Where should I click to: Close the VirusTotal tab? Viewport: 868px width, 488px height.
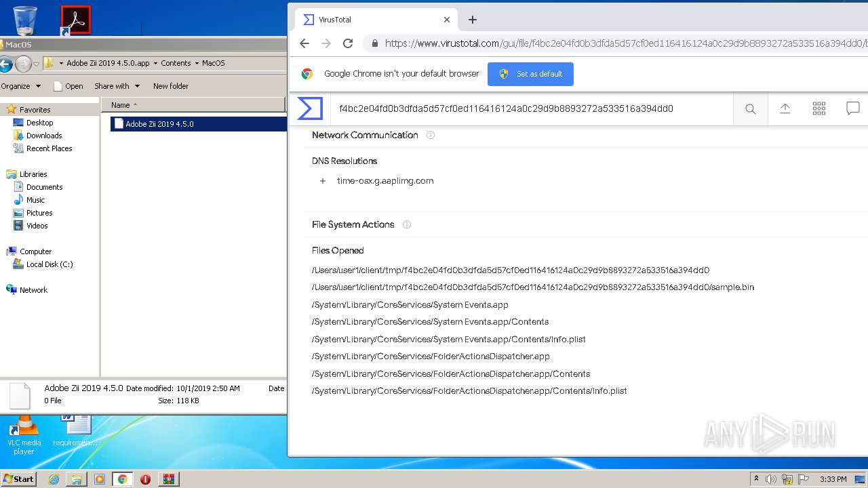pos(446,20)
